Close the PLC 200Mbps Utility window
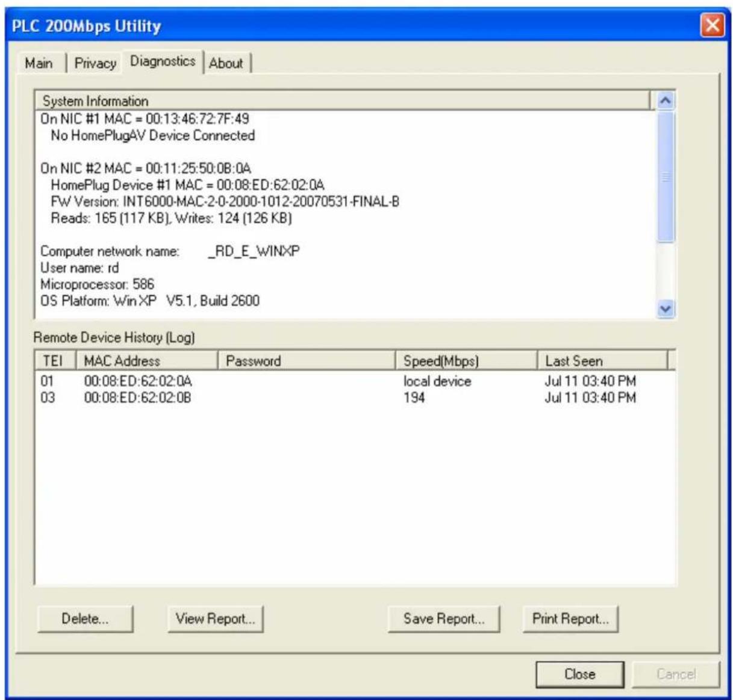The image size is (733, 700). pos(713,25)
